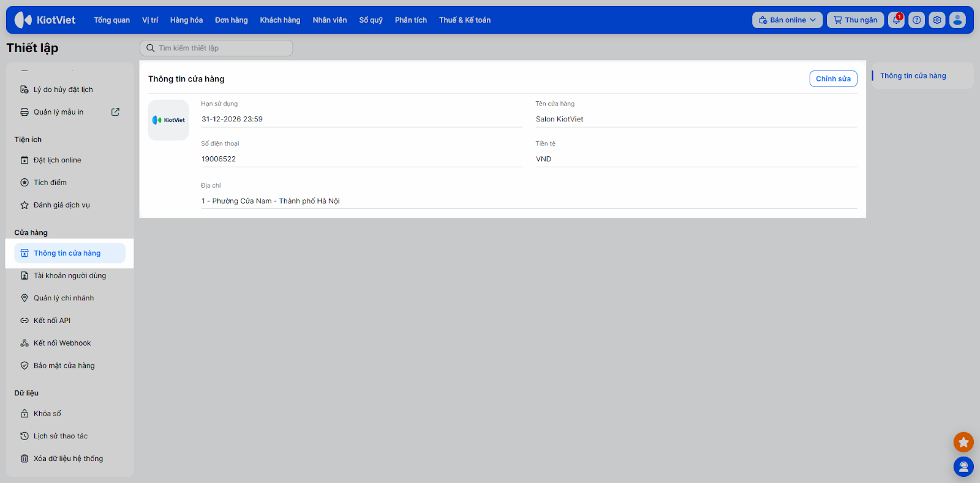Open the blue support chat icon
The height and width of the screenshot is (483, 980).
pyautogui.click(x=963, y=467)
